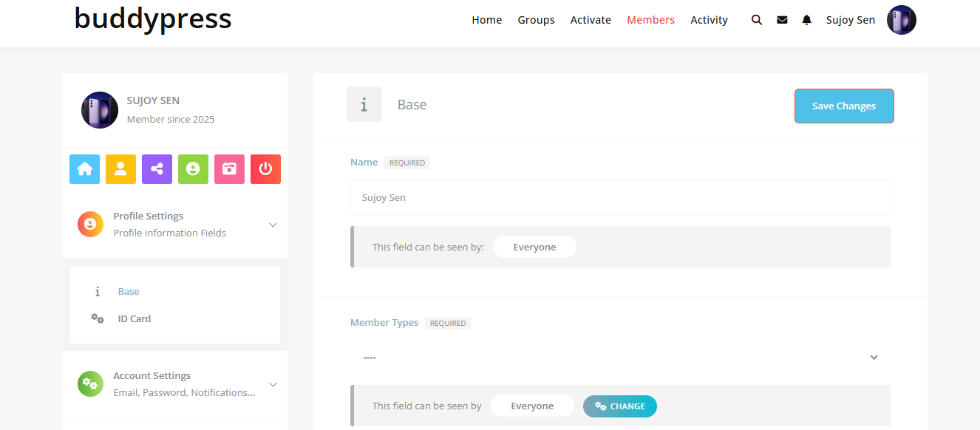The image size is (980, 430).
Task: Open the yellow user profile icon
Action: coord(120,169)
